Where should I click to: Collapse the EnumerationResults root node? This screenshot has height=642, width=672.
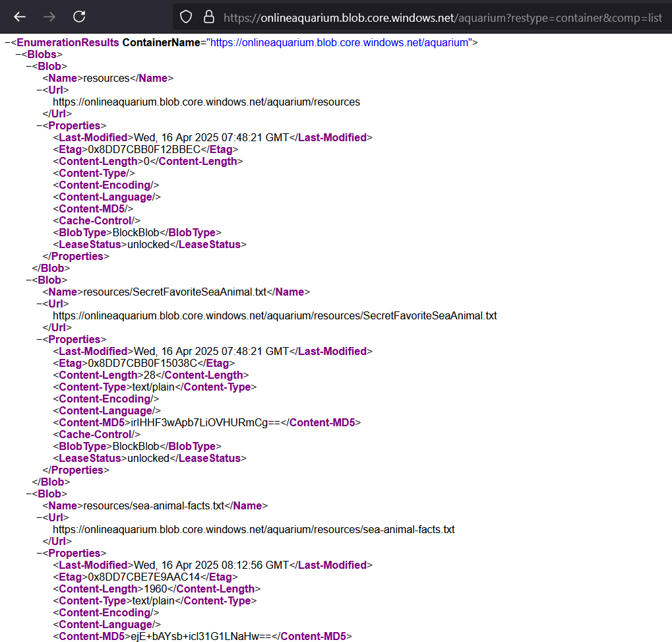tap(7, 43)
